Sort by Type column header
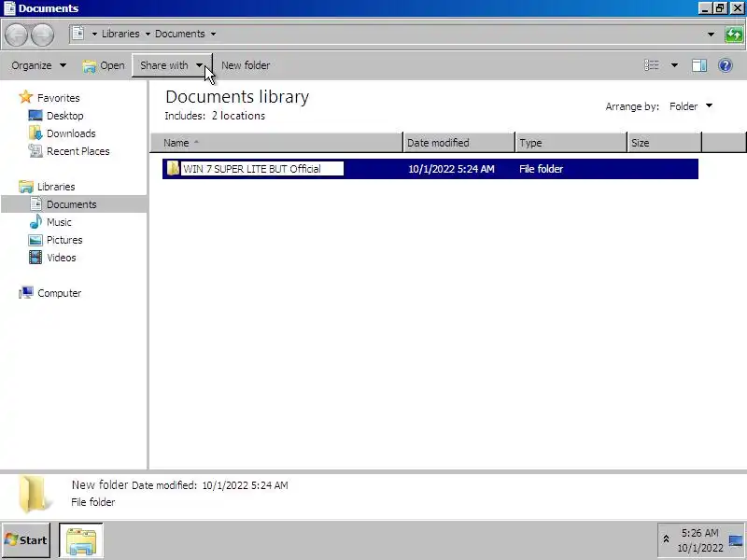The image size is (747, 560). (571, 143)
